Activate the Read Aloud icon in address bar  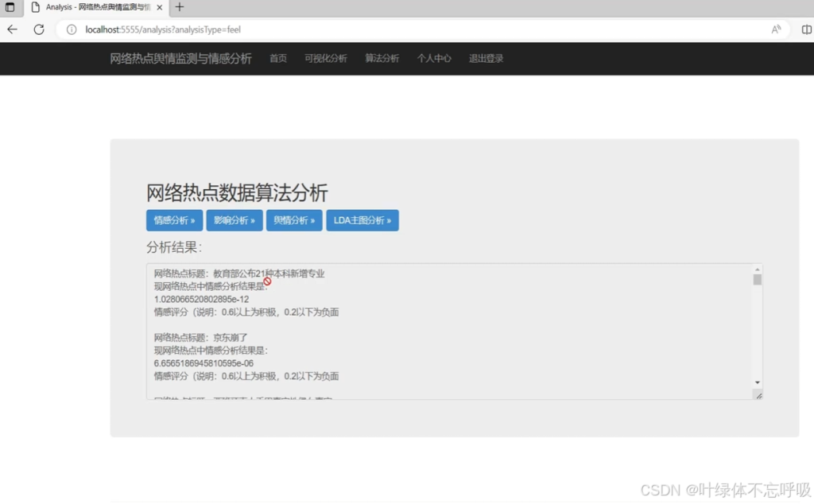point(775,29)
